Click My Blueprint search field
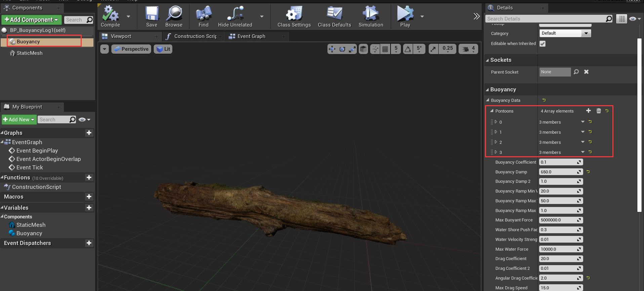Screen dimensions: 644x291 pos(56,120)
